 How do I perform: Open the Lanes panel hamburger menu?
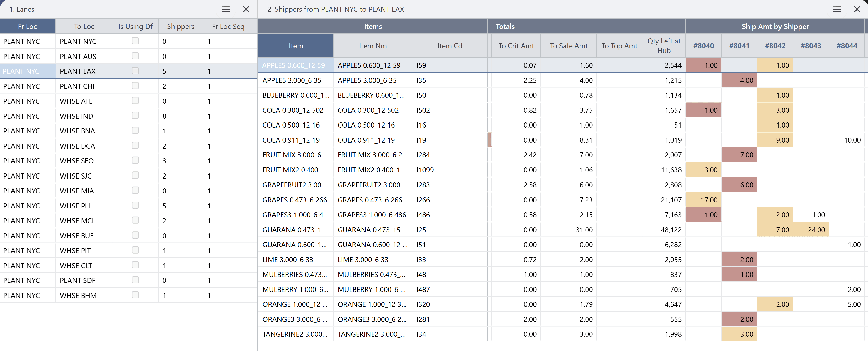tap(225, 9)
